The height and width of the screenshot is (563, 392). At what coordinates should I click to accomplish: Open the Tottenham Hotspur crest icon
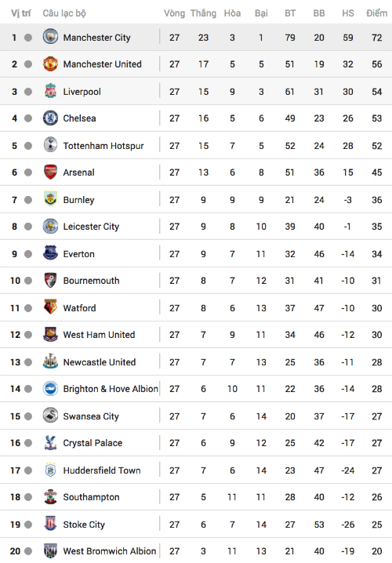pyautogui.click(x=50, y=145)
